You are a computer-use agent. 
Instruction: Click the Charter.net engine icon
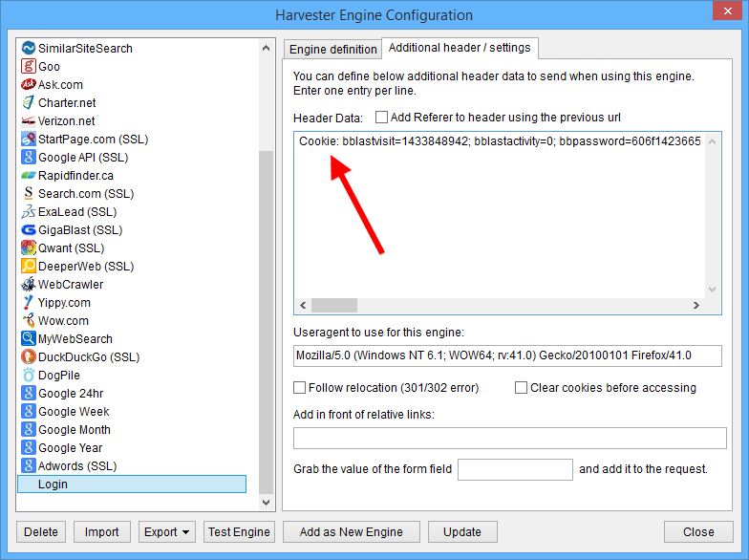pos(29,102)
